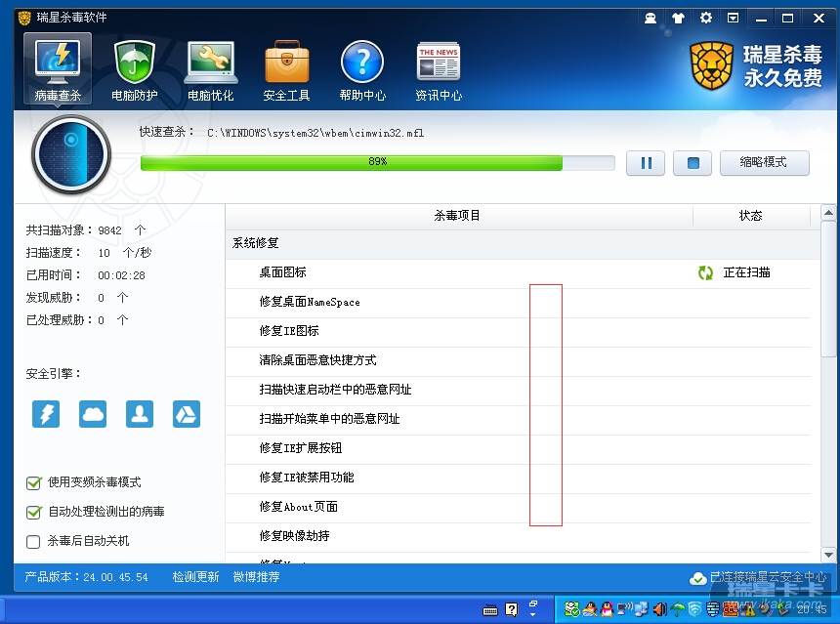Viewport: 840px width, 624px height.
Task: Click the 杀毒项目 column header
Action: (x=457, y=216)
